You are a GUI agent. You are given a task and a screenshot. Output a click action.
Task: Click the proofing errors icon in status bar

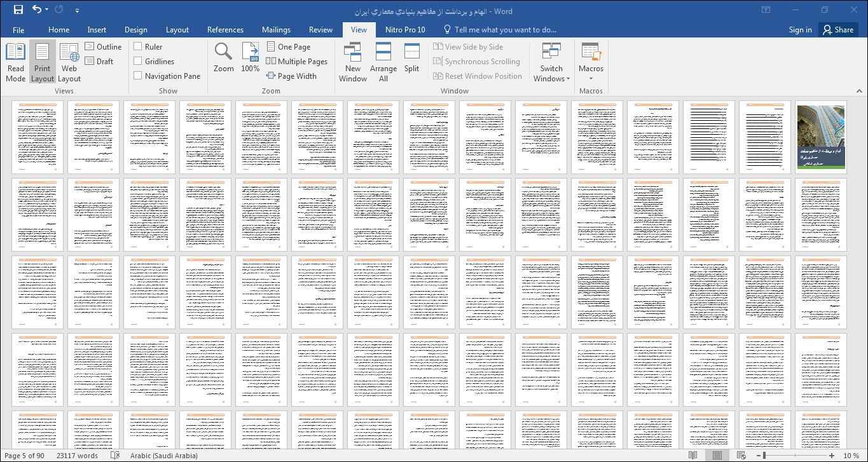[x=115, y=456]
